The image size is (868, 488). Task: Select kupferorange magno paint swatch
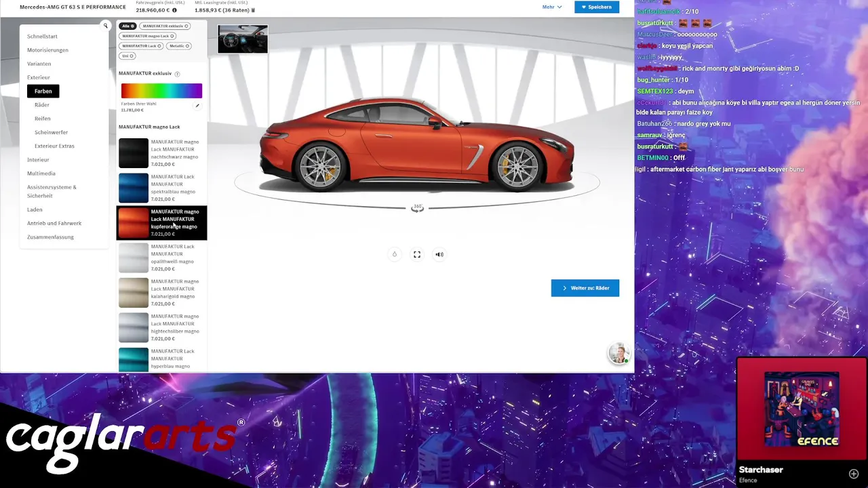pos(134,223)
